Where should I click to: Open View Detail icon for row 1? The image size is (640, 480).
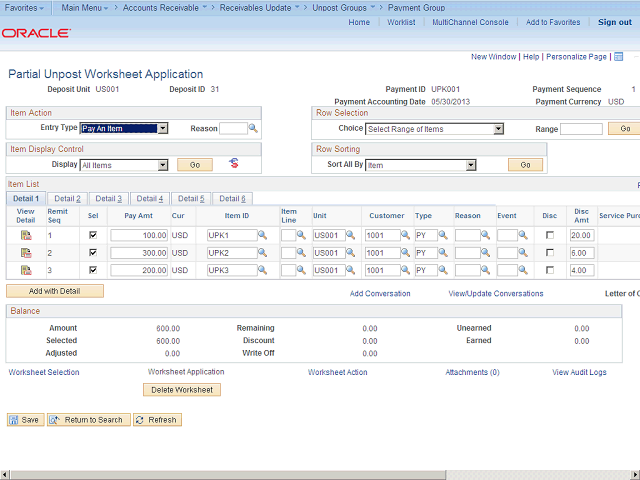coord(26,235)
